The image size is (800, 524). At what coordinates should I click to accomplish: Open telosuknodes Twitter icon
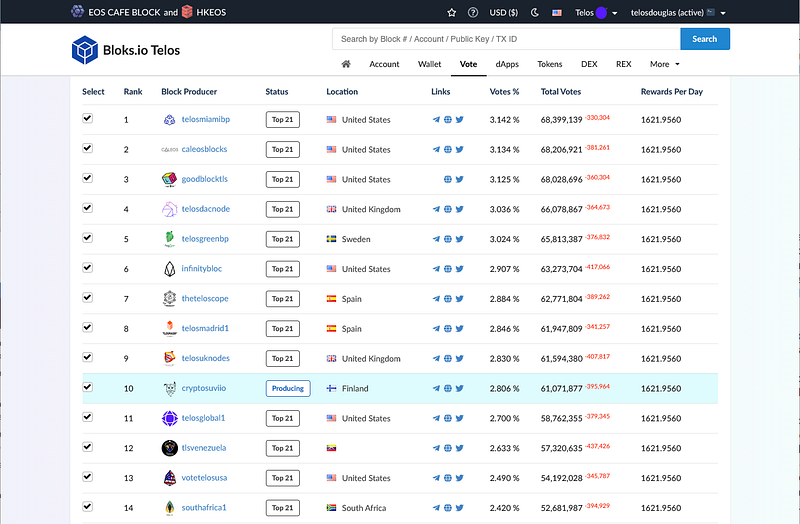click(460, 358)
